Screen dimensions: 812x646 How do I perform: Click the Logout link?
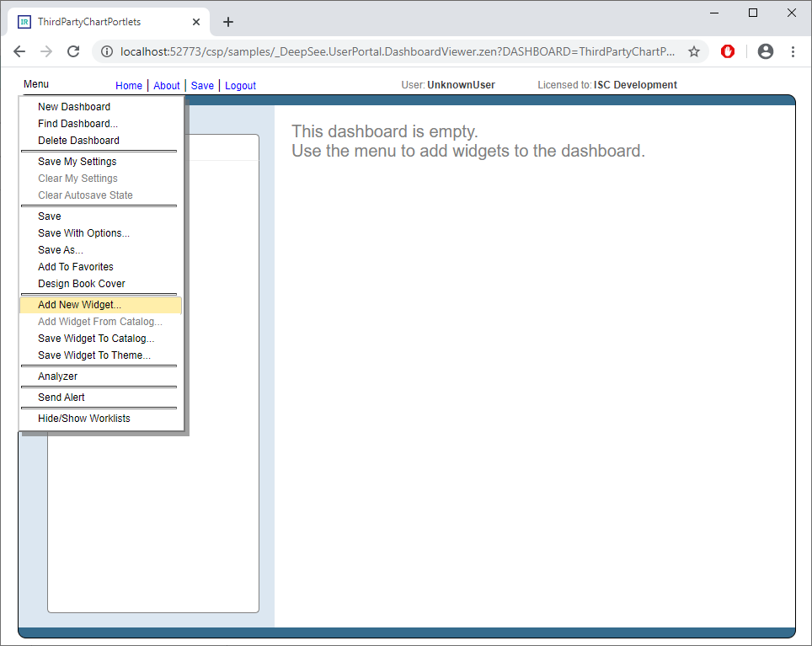coord(240,85)
